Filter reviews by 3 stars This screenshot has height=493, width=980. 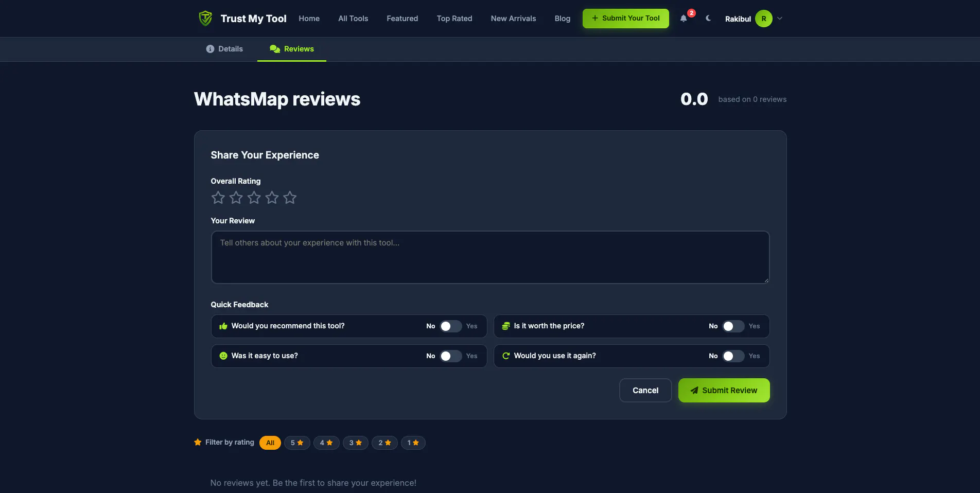coord(356,443)
